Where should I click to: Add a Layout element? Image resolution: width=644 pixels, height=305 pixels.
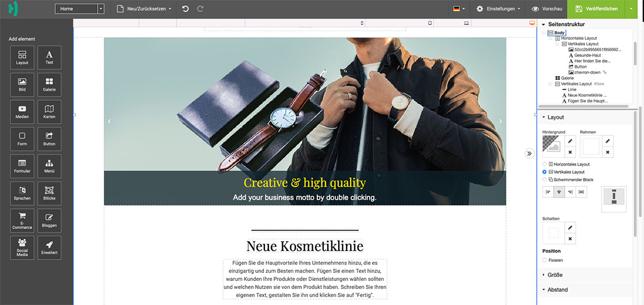22,57
